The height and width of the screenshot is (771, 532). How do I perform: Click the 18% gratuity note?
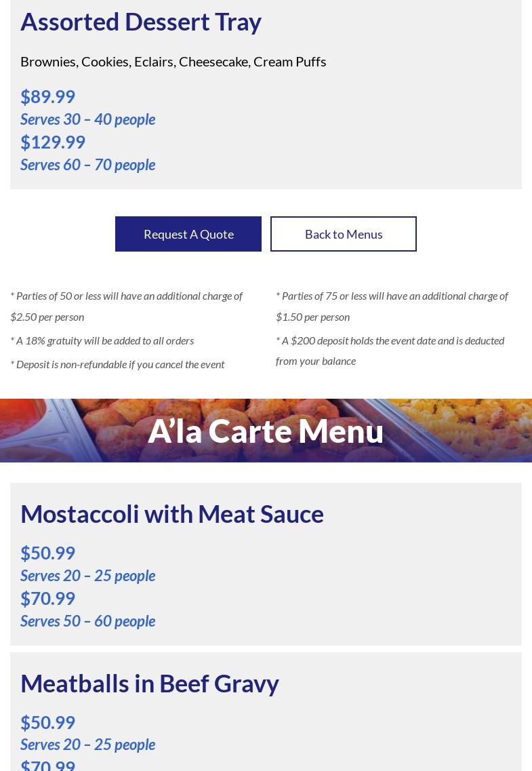click(x=102, y=340)
